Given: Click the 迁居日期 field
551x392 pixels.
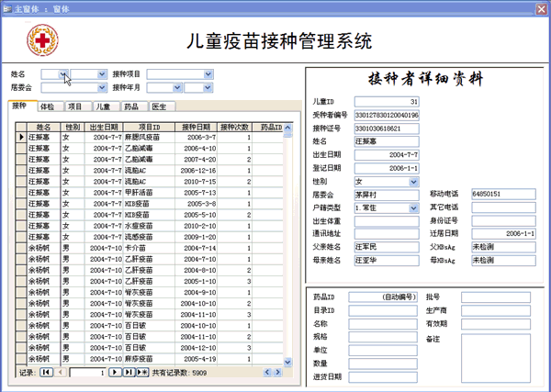Looking at the screenshot, I should (x=503, y=233).
